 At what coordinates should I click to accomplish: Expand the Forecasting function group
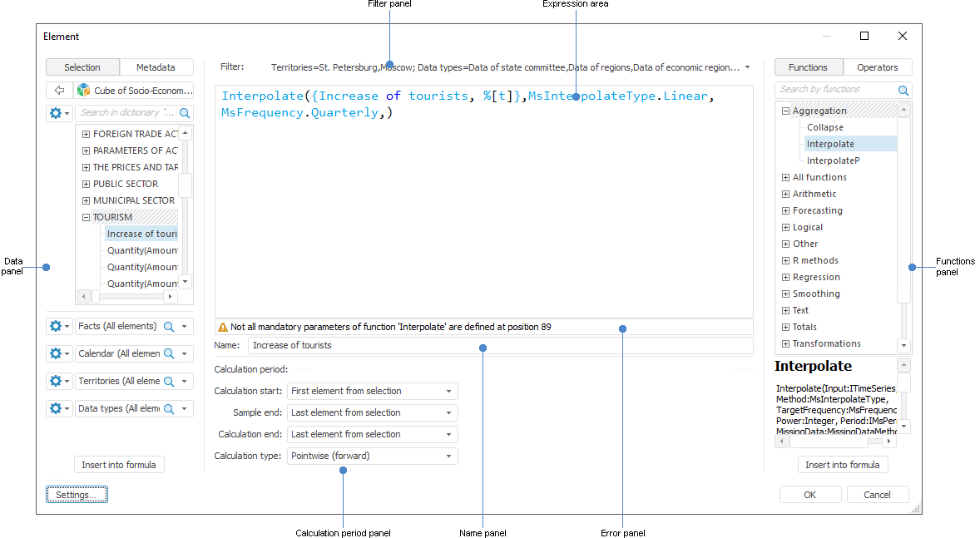pos(784,210)
